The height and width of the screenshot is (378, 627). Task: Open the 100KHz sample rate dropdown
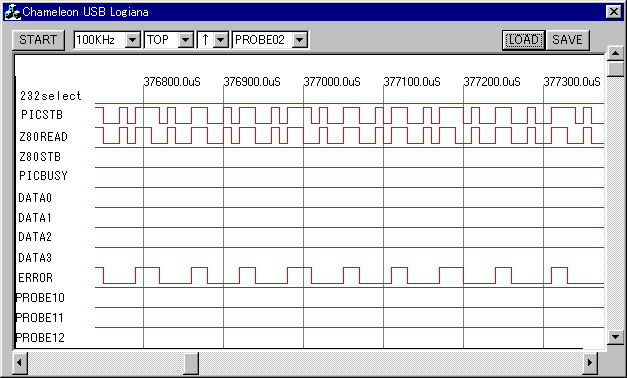click(x=132, y=40)
